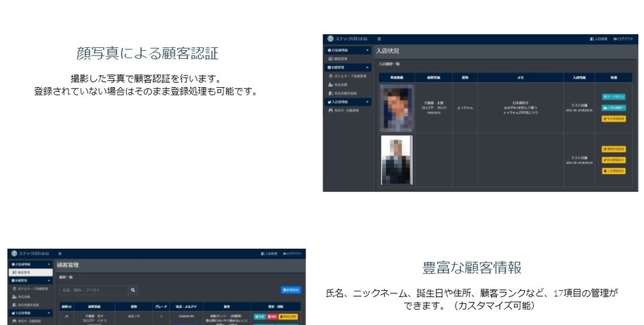Click hamburger menu icon in 入店状況 screenshot

379,39
